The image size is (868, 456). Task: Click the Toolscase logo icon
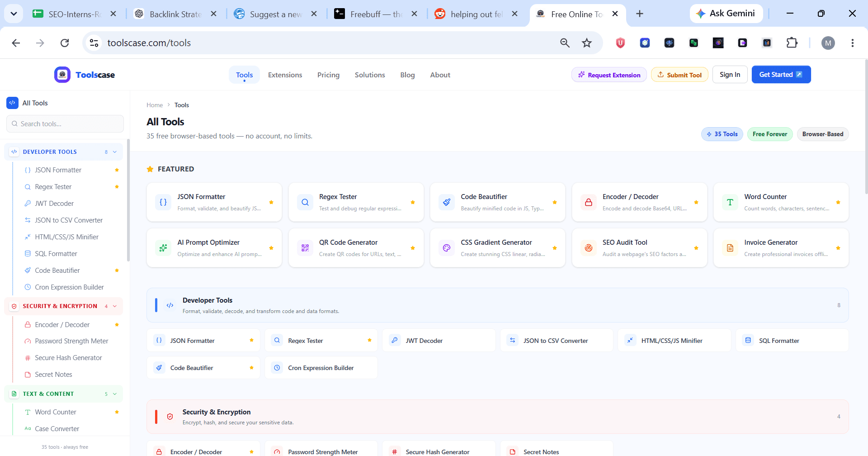(62, 75)
